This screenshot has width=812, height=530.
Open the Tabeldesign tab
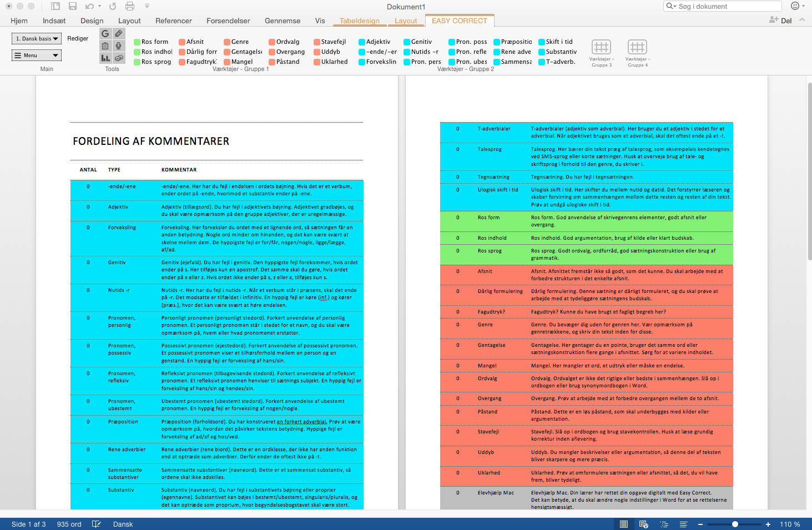[x=360, y=21]
